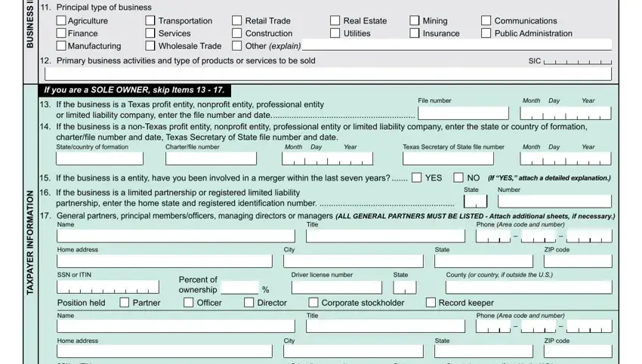Click the item 16 home State field
642x364 pixels.
pos(475,201)
